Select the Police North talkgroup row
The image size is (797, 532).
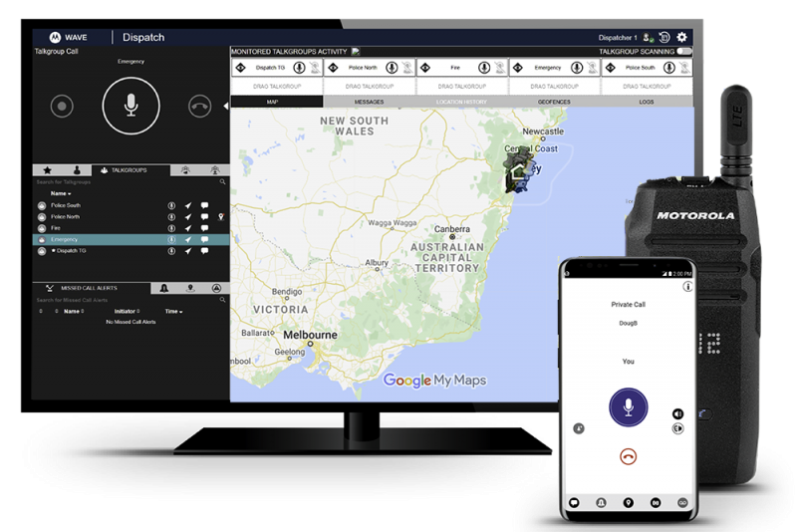pos(131,217)
